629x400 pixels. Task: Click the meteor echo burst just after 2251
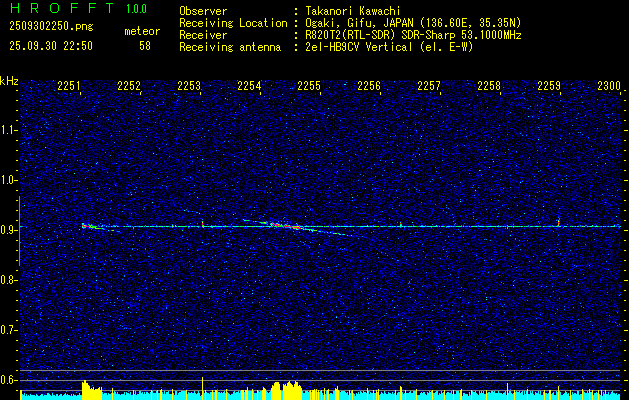(92, 227)
